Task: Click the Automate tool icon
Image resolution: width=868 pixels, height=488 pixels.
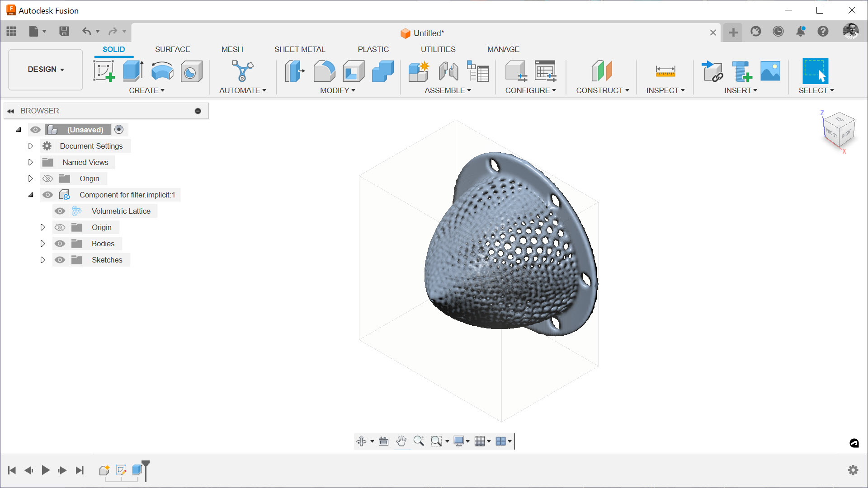Action: pos(242,71)
